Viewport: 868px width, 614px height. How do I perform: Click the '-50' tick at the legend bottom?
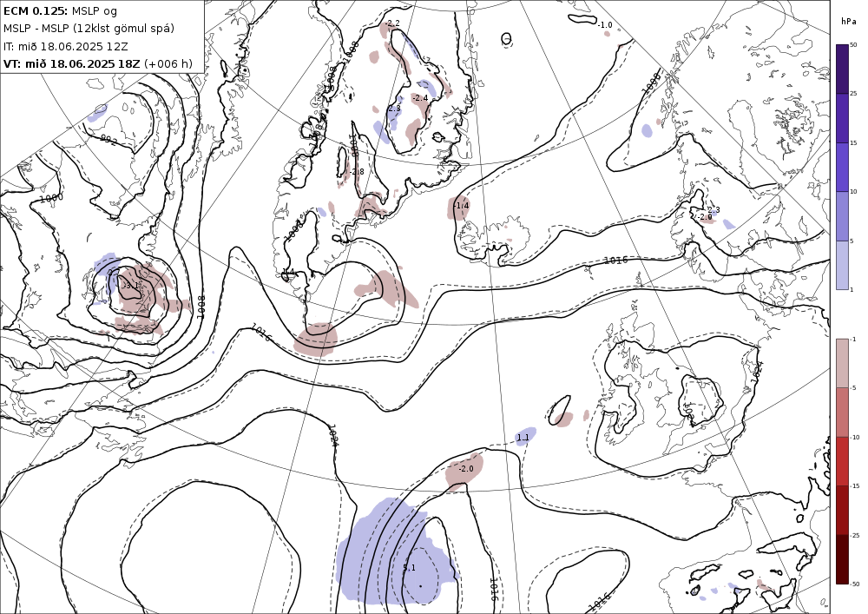(x=855, y=584)
